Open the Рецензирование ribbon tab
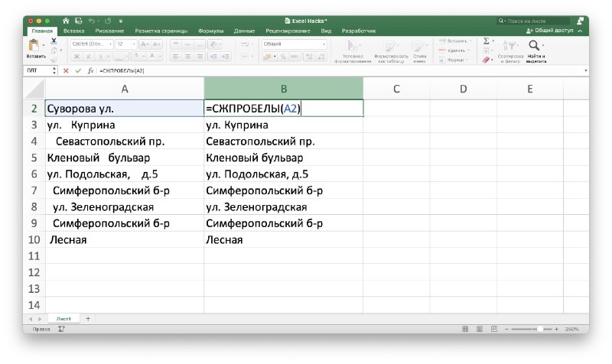612x364 pixels. tap(288, 31)
